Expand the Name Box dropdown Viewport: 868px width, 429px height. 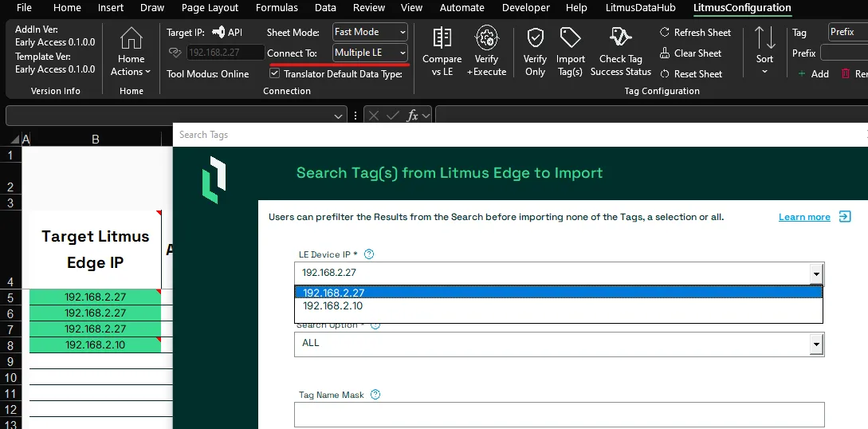click(x=338, y=116)
